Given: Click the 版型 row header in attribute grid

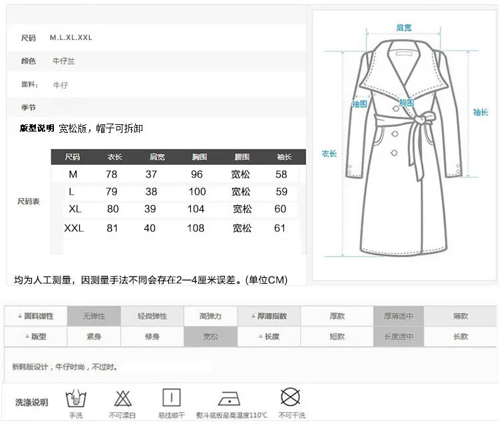Looking at the screenshot, I should click(x=36, y=336).
